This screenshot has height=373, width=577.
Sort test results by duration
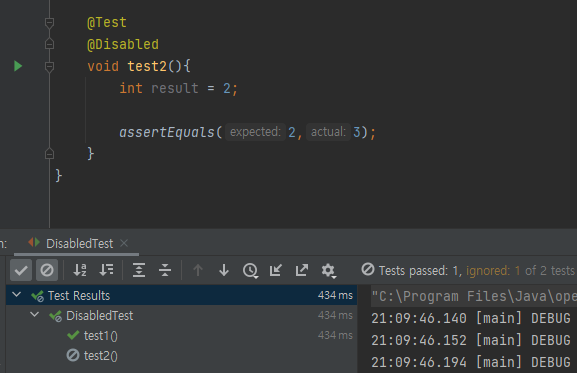coord(106,270)
